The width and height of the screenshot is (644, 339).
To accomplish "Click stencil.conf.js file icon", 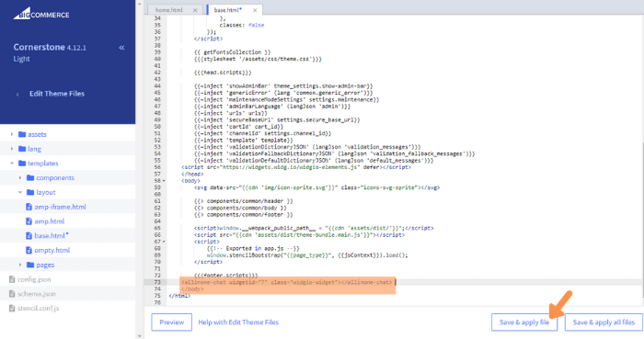I will coord(12,309).
